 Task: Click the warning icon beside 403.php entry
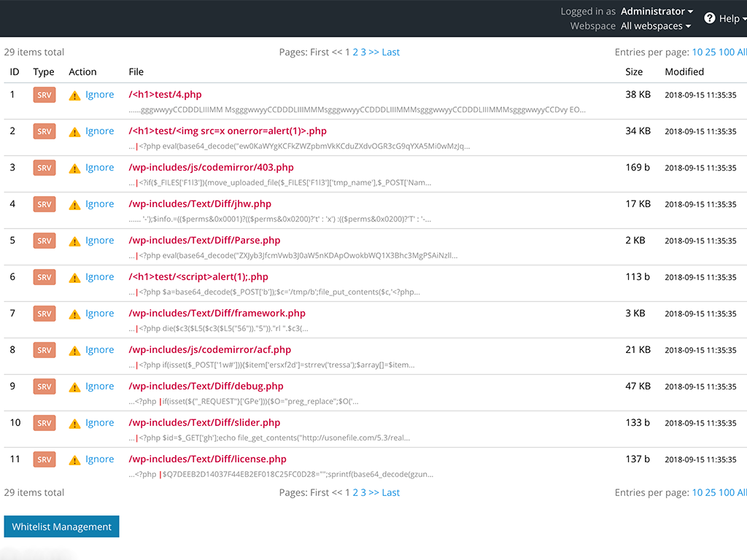click(74, 168)
